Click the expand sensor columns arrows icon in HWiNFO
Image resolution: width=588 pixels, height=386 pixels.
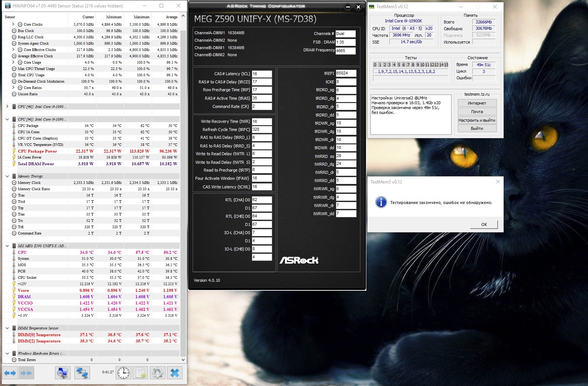point(10,373)
